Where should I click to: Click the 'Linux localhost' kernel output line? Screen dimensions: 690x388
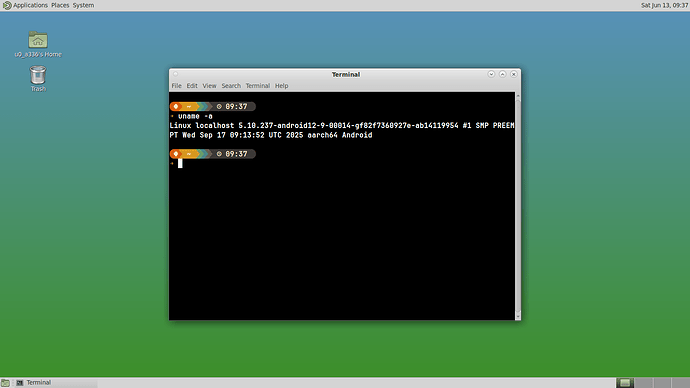pyautogui.click(x=342, y=126)
